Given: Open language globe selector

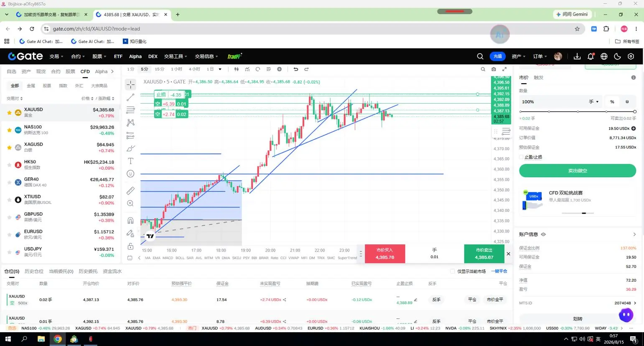Looking at the screenshot, I should click(604, 56).
